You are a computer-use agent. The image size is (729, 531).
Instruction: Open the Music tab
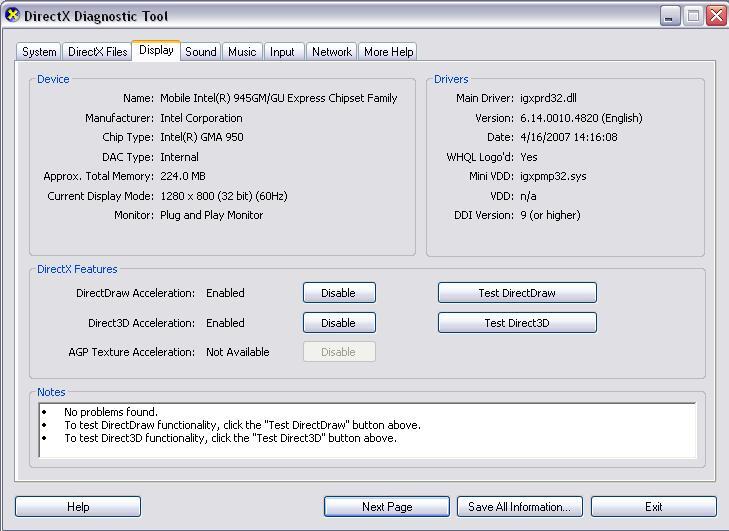pyautogui.click(x=242, y=52)
